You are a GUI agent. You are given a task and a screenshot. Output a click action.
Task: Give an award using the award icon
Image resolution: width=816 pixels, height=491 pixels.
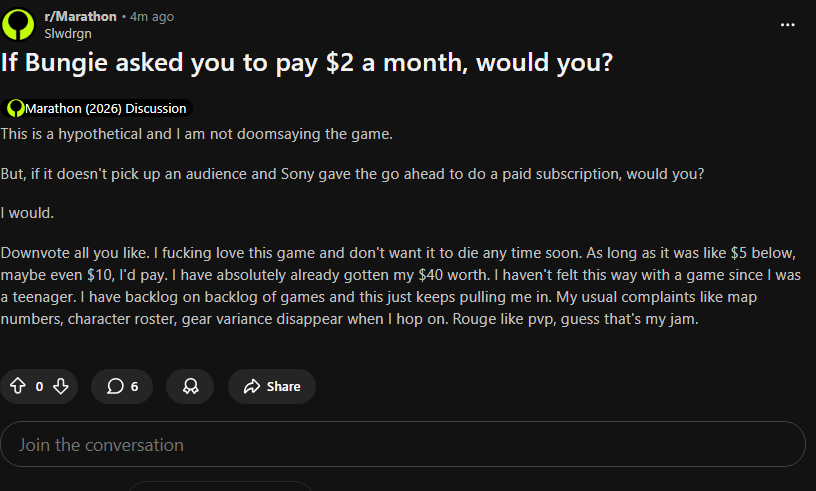click(x=189, y=386)
